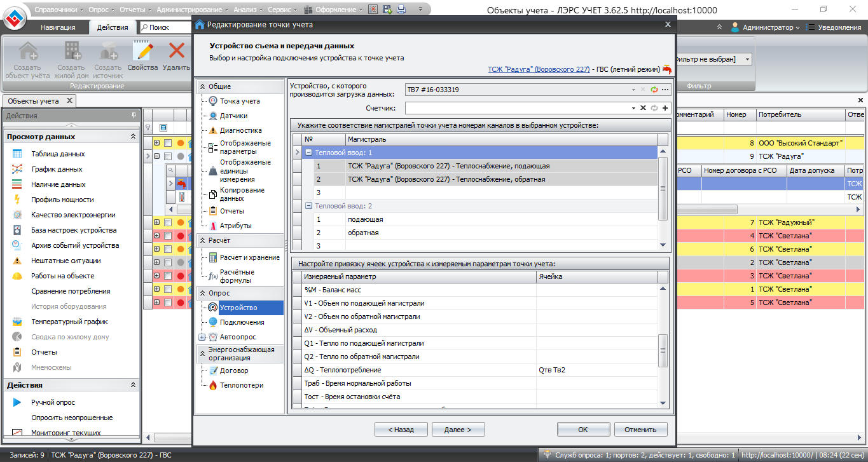
Task: Clear the Счетчик field with its X icon
Action: pos(643,108)
